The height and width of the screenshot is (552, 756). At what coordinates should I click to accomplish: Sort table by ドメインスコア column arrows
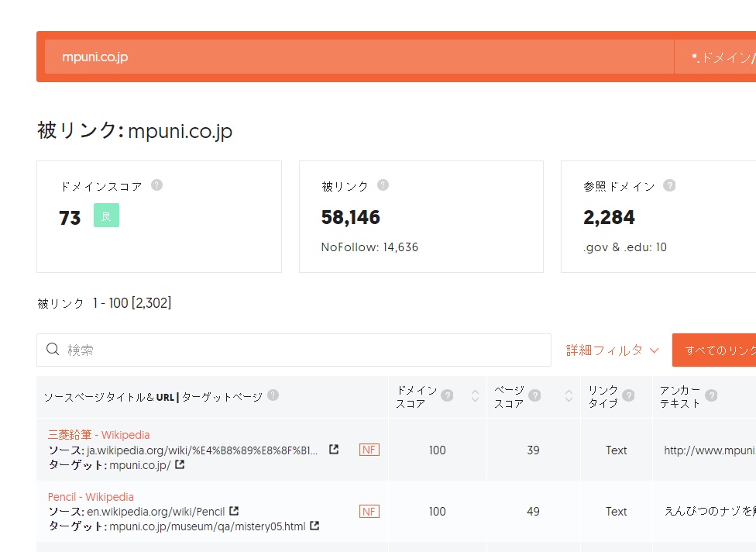coord(475,395)
